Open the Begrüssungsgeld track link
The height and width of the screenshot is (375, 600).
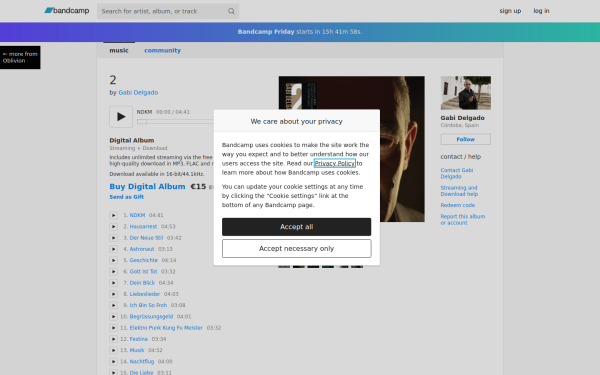click(x=151, y=316)
